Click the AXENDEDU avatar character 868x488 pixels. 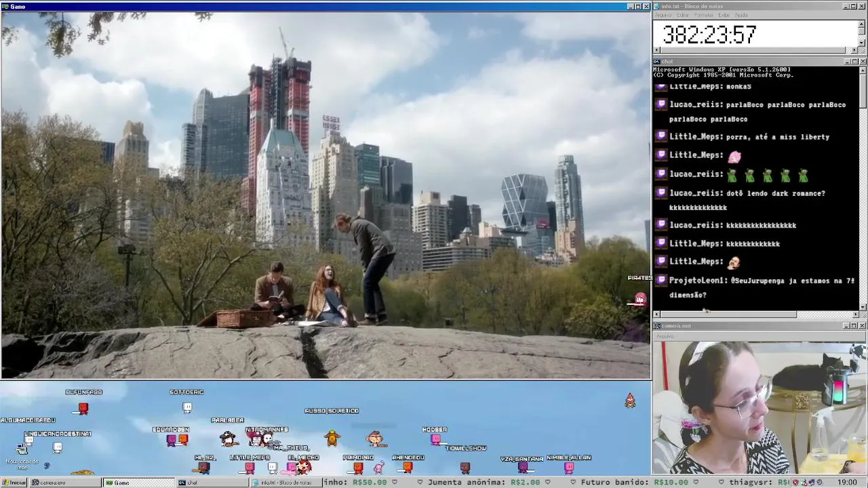coord(407,467)
